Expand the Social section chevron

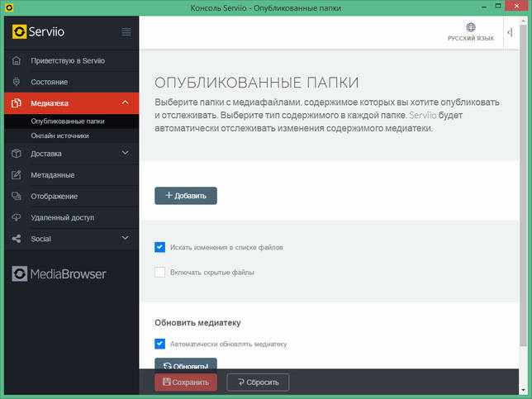(x=126, y=238)
